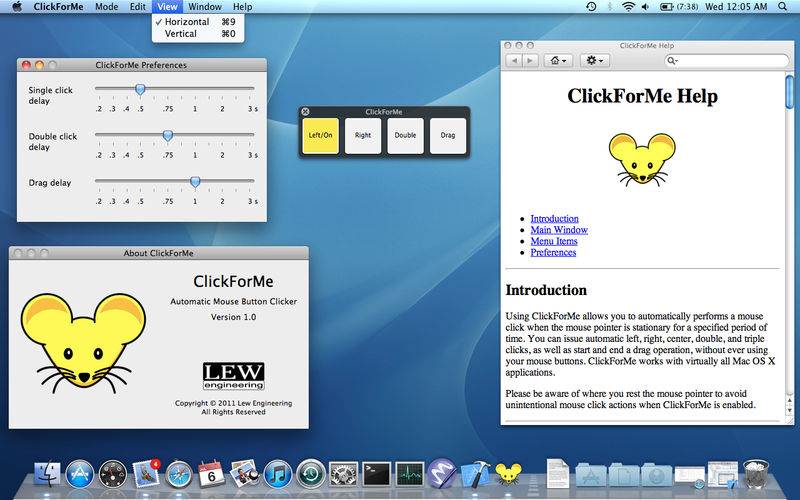
Task: Click the Introduction heading in Help
Action: (546, 290)
